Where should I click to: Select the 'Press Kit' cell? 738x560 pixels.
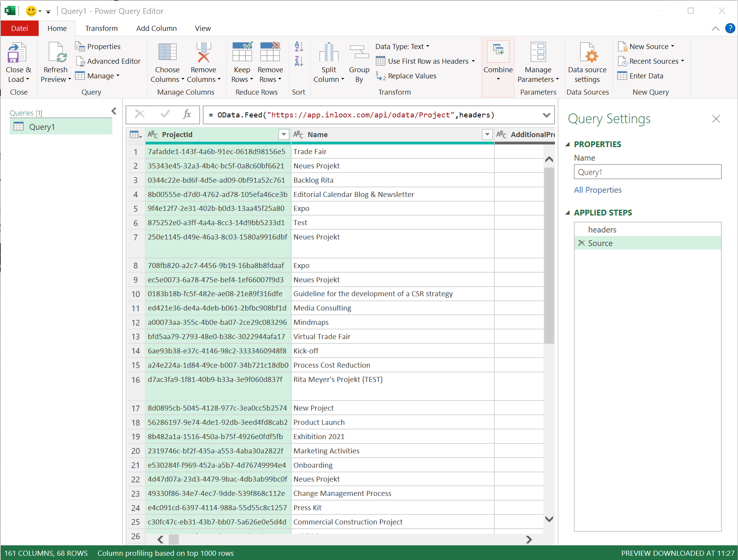[392, 507]
